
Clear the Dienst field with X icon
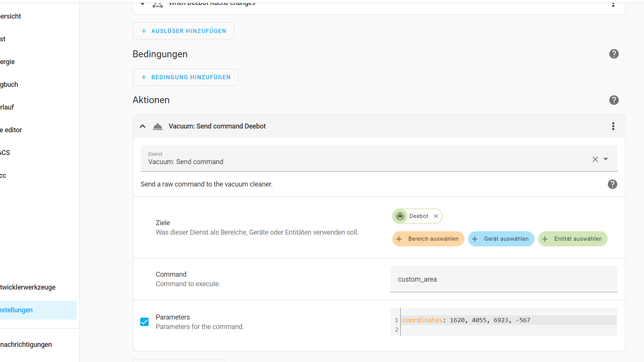pos(595,160)
